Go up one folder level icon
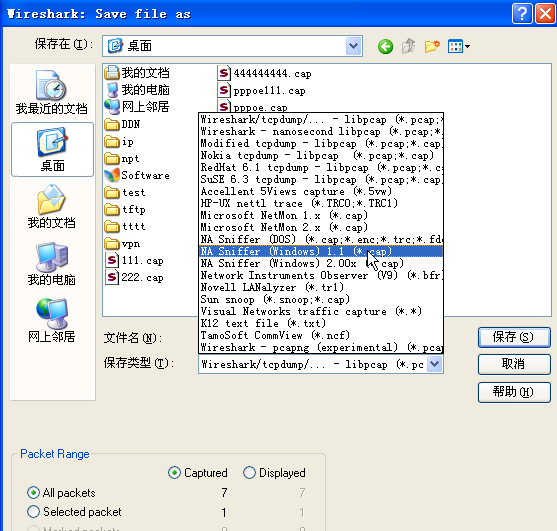 pyautogui.click(x=409, y=46)
